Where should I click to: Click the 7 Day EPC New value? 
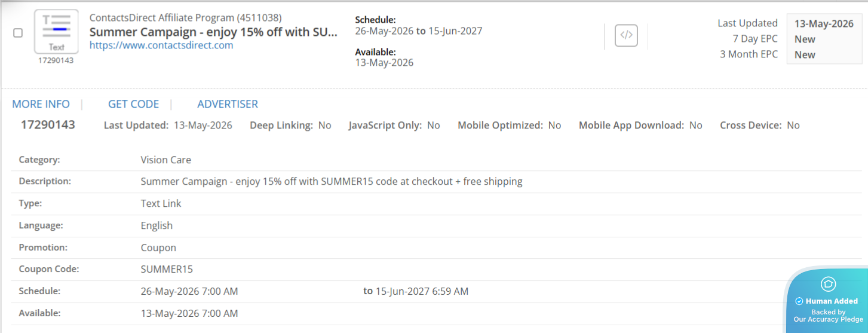click(805, 39)
